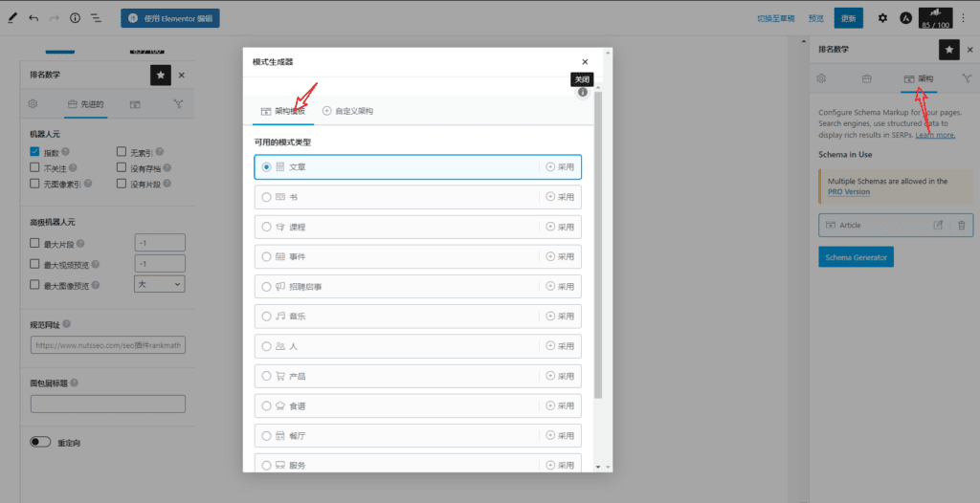Toggle the 没有存档 checkbox
This screenshot has width=980, height=503.
pyautogui.click(x=122, y=167)
